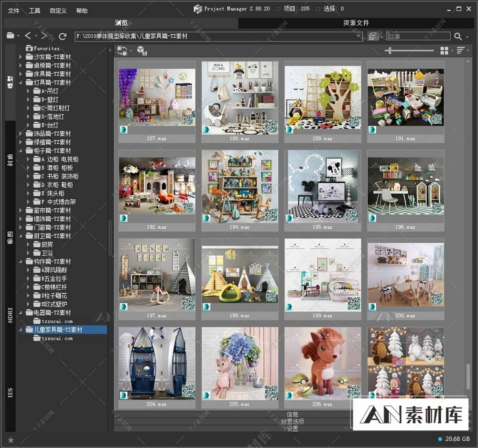Click the merge/replace models icon above the thumbnails

click(122, 51)
